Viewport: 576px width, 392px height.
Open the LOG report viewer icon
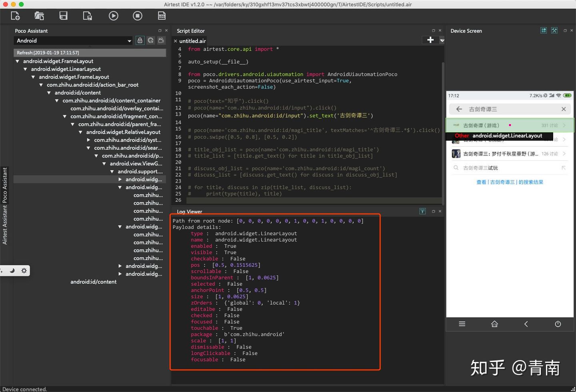[162, 16]
